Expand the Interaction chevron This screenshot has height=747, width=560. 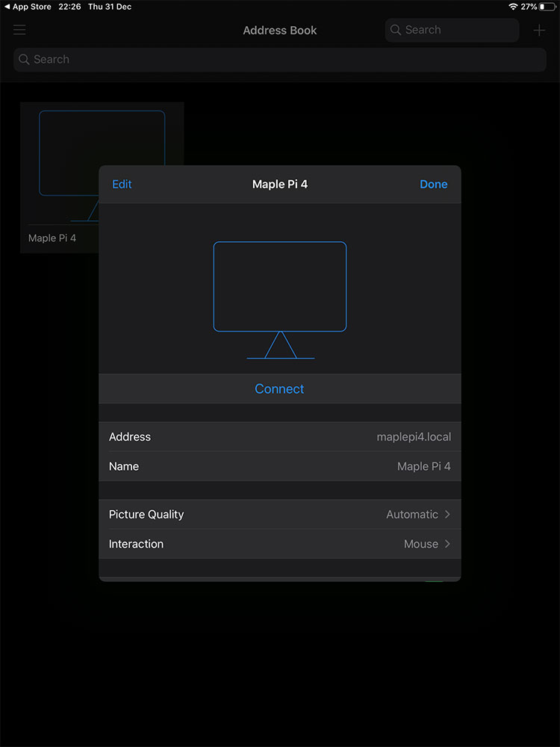(x=447, y=544)
